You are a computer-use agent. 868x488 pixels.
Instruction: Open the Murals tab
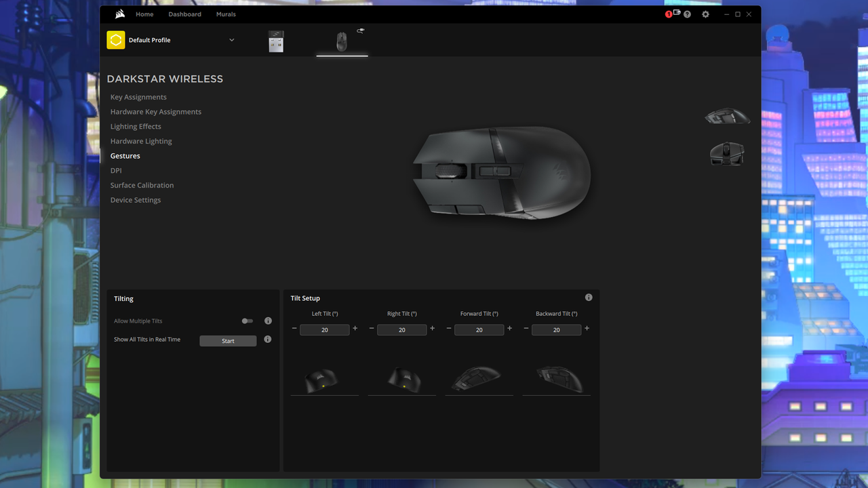point(226,14)
